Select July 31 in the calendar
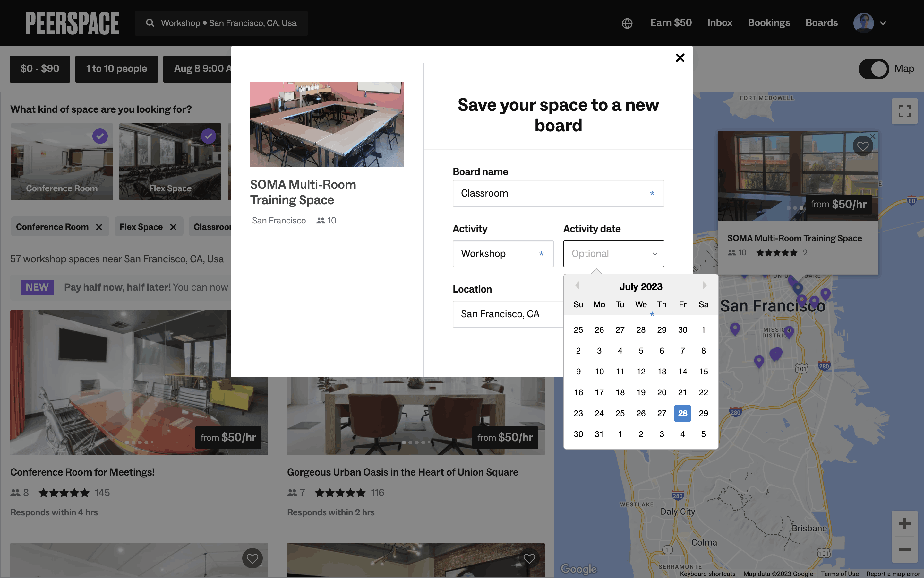 599,434
